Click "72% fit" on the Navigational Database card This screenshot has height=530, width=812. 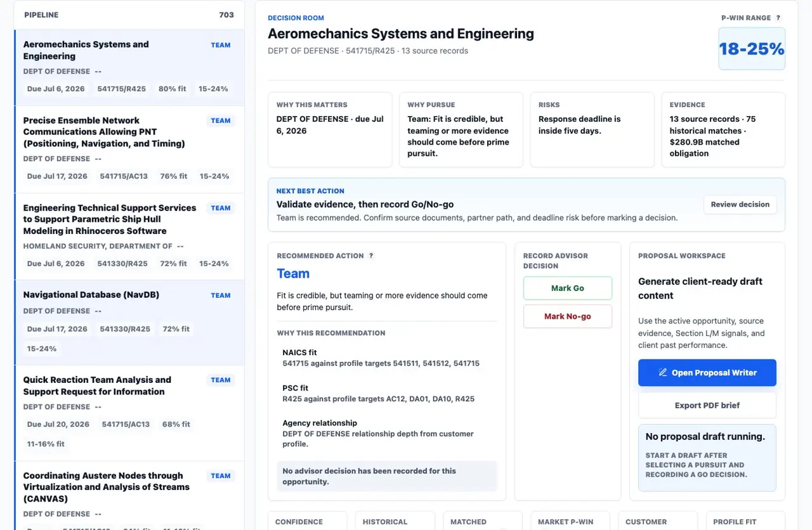click(176, 329)
